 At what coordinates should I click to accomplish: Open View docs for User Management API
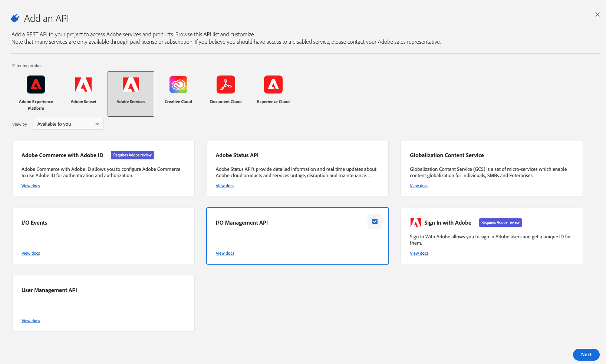[x=31, y=321]
